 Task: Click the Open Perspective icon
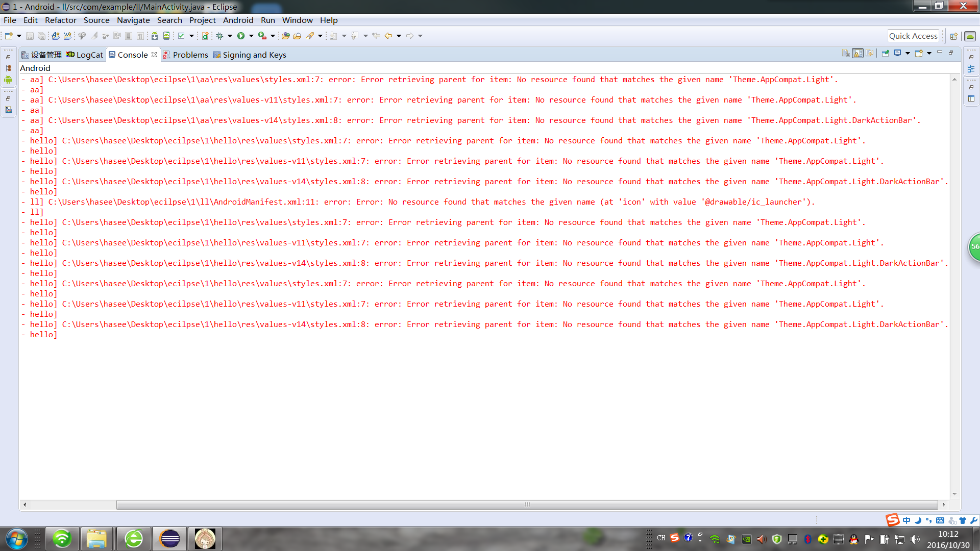953,36
